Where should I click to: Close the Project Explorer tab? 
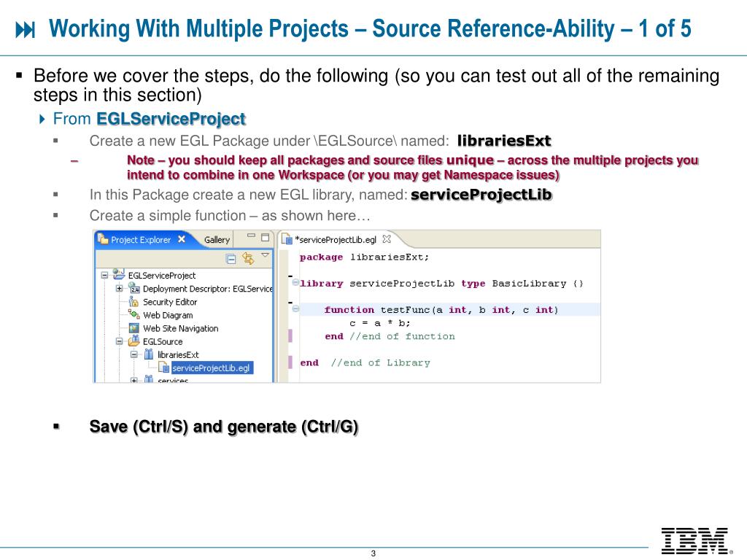182,239
